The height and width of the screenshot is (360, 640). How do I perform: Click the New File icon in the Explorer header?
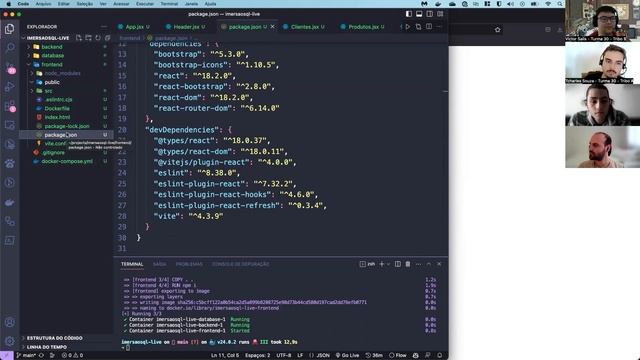[x=79, y=38]
